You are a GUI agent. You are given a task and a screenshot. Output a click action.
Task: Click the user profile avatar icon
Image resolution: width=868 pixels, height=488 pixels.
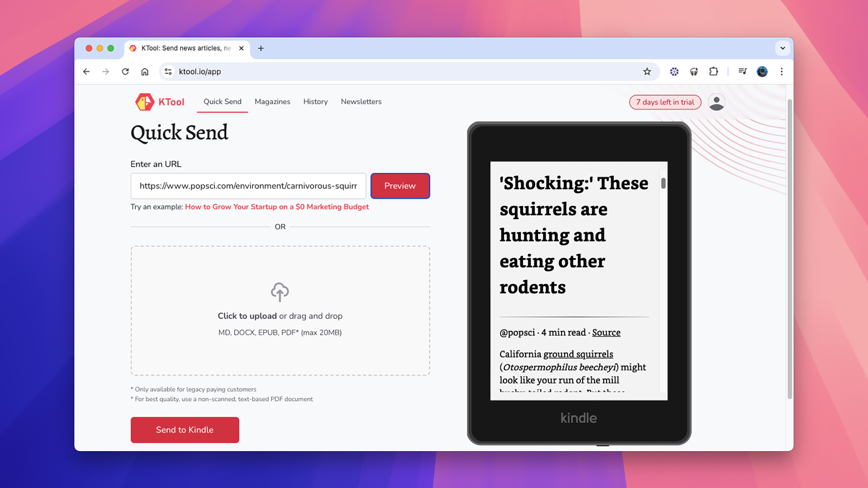click(x=717, y=102)
